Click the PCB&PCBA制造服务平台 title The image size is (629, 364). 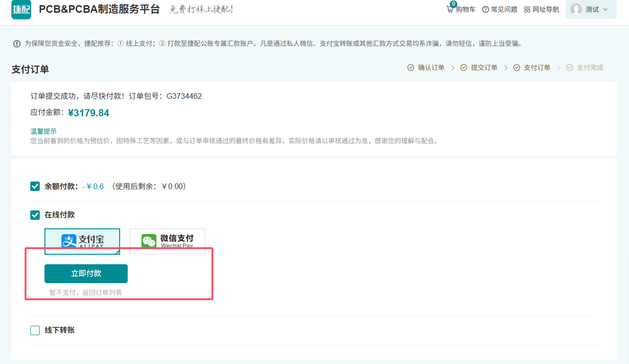click(x=99, y=9)
